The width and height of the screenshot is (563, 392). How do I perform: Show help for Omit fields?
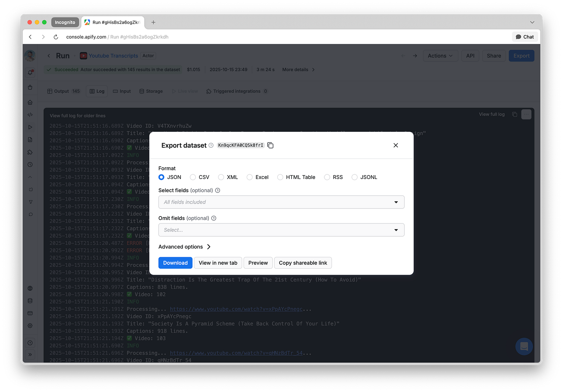tap(214, 218)
